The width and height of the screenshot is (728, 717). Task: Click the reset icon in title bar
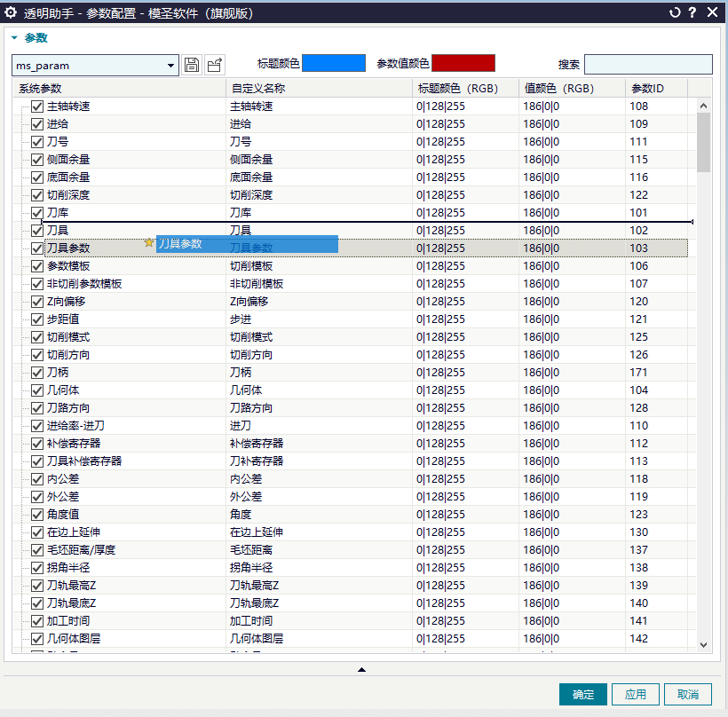click(x=675, y=12)
